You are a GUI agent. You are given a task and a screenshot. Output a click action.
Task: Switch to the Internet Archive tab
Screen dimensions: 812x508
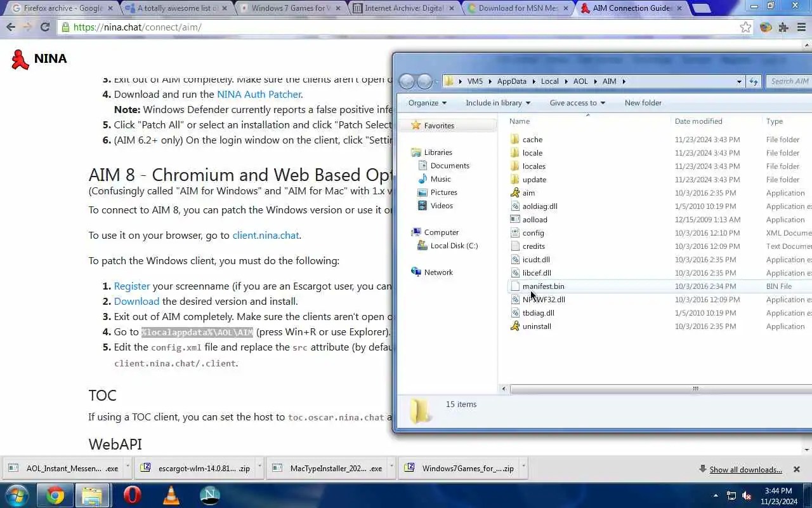403,8
